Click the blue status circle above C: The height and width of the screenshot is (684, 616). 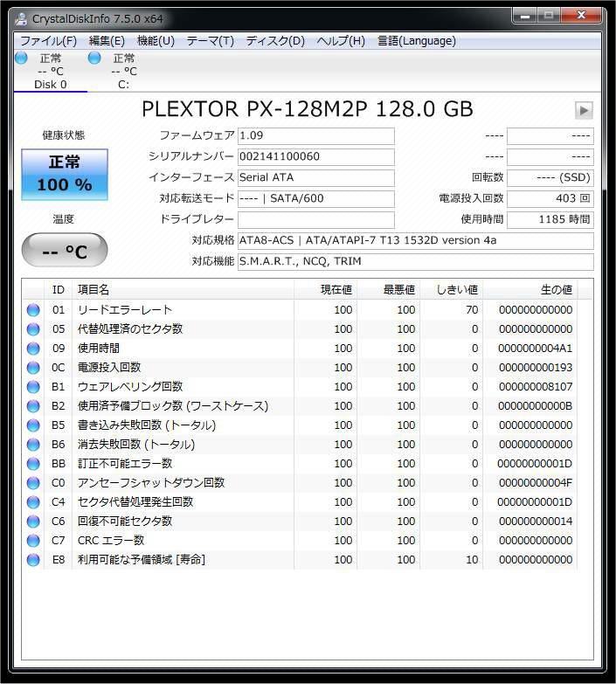(x=94, y=58)
